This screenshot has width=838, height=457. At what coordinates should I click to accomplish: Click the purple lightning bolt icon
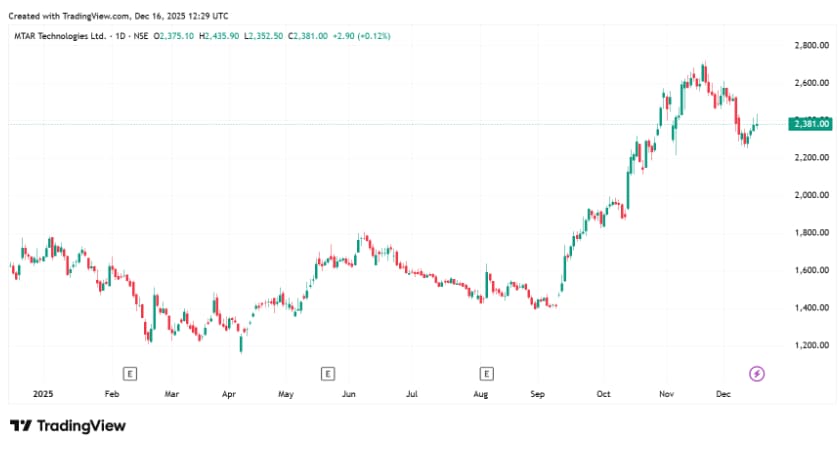pyautogui.click(x=757, y=374)
